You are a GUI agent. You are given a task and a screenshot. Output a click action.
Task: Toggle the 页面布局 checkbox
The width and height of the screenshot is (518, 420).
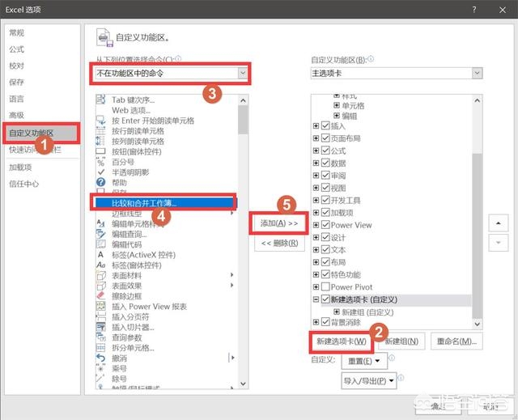coord(325,138)
